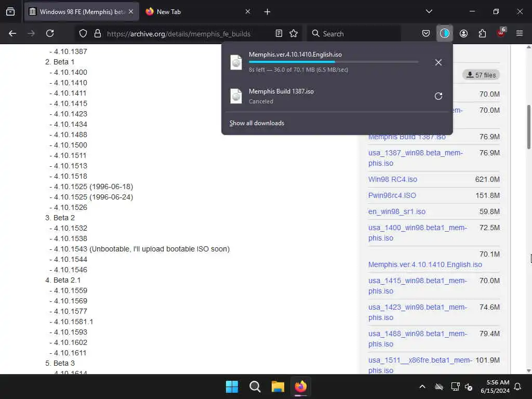Cancel the Memphis.ver.4.10.1410 download
This screenshot has width=532, height=399.
(438, 62)
